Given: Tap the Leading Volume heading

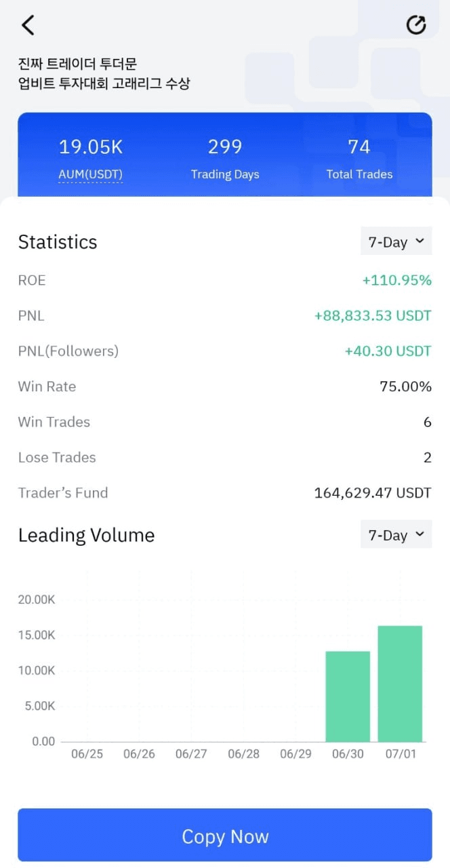Looking at the screenshot, I should tap(86, 536).
